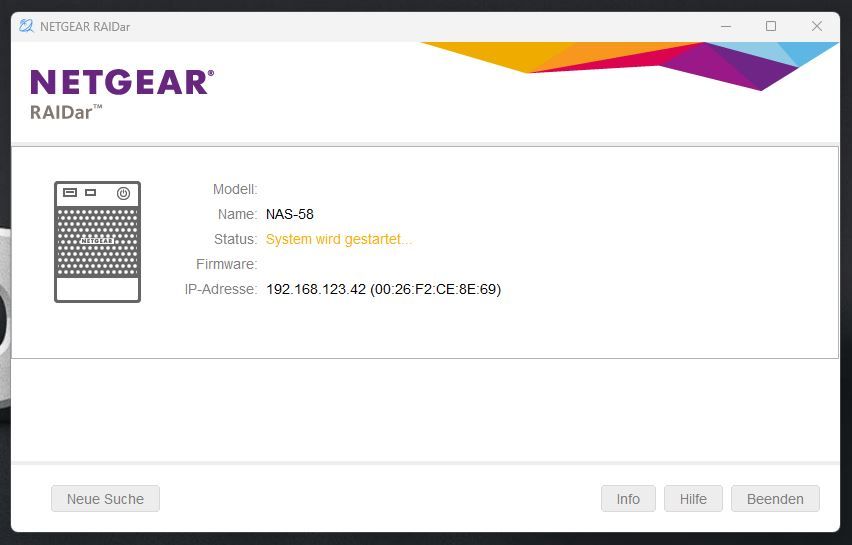Screen dimensions: 852x545
Task: Open the Info button
Action: click(x=628, y=498)
